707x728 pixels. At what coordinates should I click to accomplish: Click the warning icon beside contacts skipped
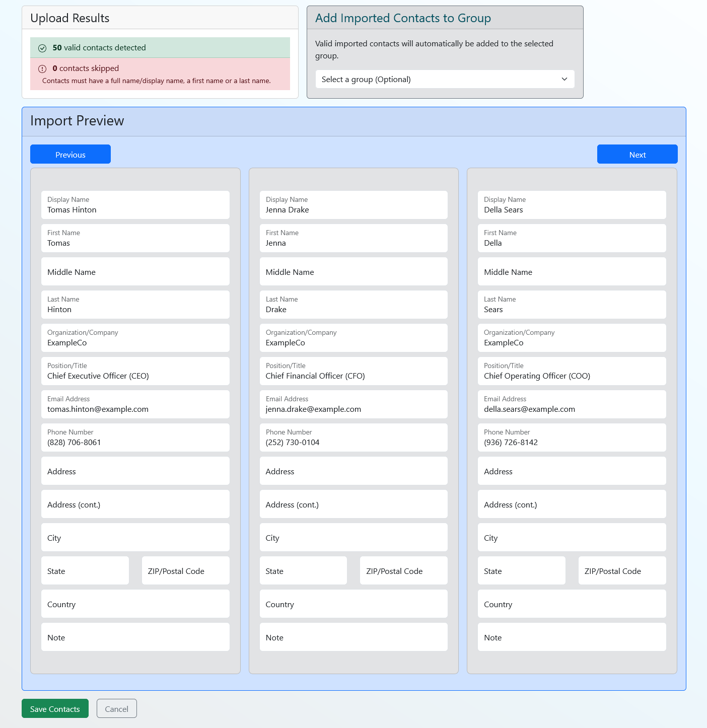pyautogui.click(x=42, y=69)
